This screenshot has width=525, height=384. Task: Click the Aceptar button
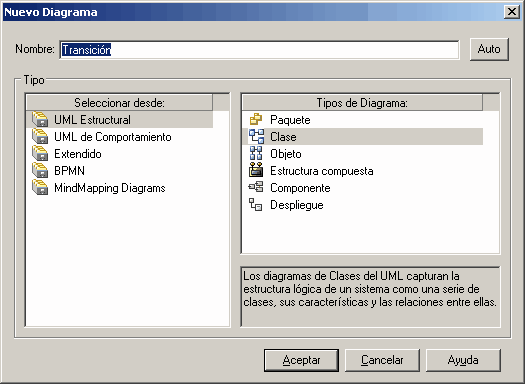301,360
